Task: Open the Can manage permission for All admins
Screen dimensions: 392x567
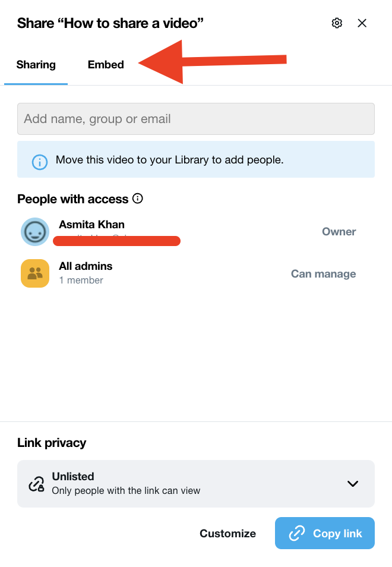Action: pos(323,274)
